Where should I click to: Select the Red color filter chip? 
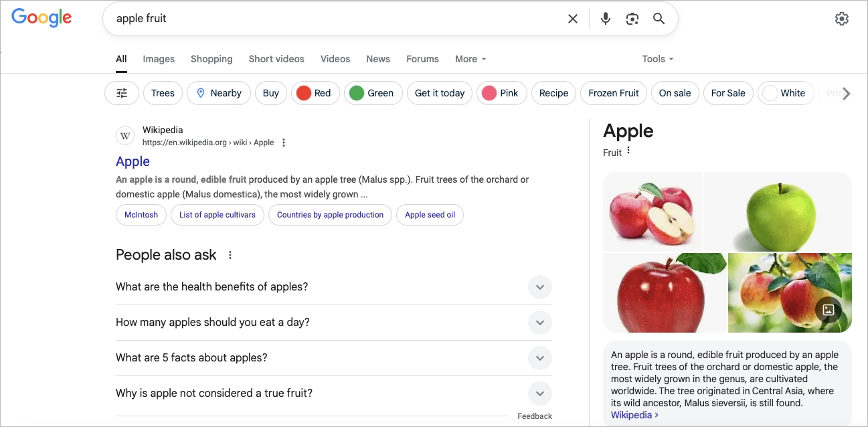coord(315,93)
